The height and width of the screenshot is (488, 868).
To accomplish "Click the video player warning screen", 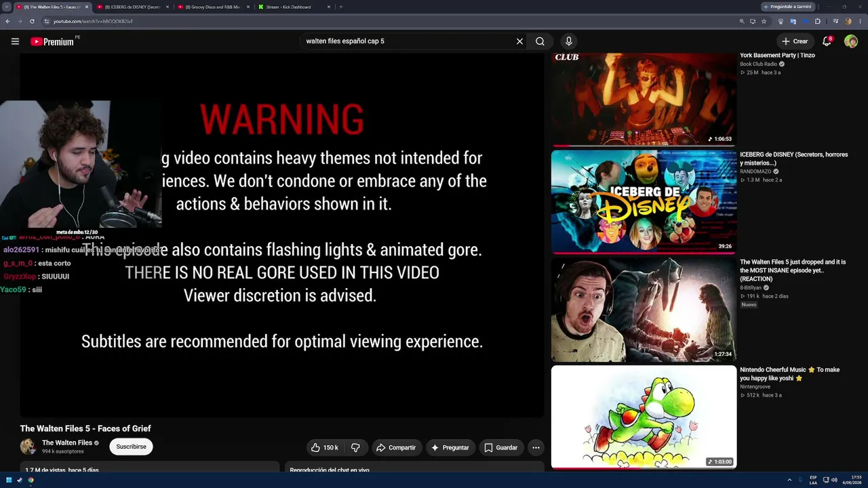I will [x=282, y=235].
